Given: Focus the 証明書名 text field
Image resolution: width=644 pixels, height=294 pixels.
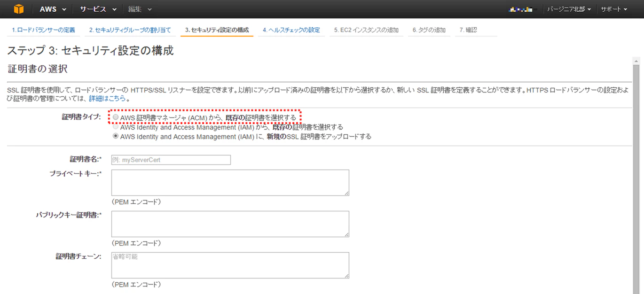Looking at the screenshot, I should 171,160.
